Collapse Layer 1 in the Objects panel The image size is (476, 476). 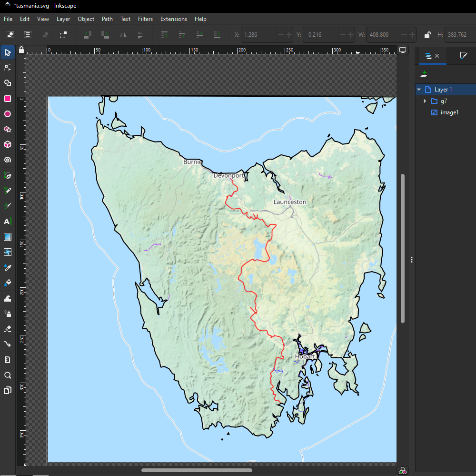point(419,89)
